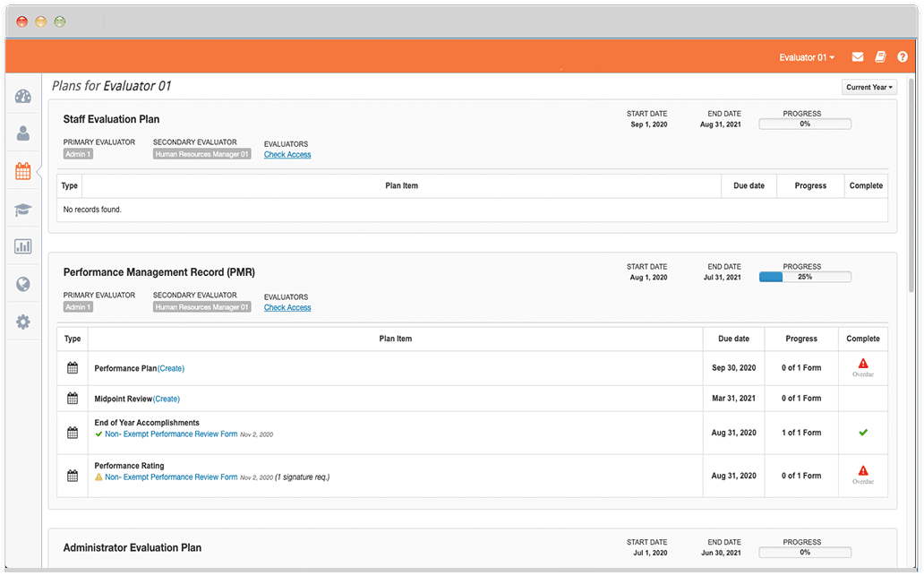Viewport: 924px width, 584px height.
Task: Open Non-Exempt form under Performance Rating
Action: point(171,477)
